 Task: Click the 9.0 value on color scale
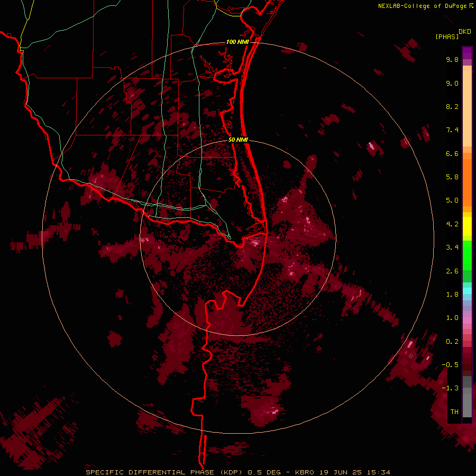coord(452,83)
